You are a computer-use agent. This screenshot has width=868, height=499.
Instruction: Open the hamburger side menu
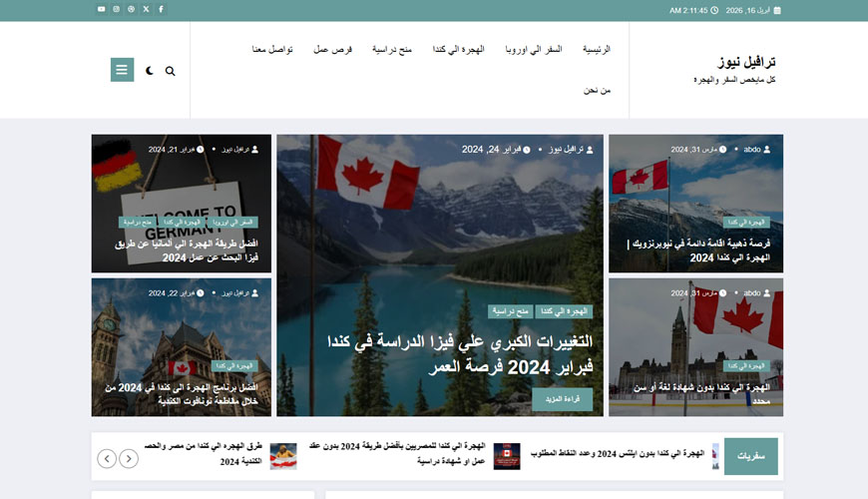click(122, 70)
